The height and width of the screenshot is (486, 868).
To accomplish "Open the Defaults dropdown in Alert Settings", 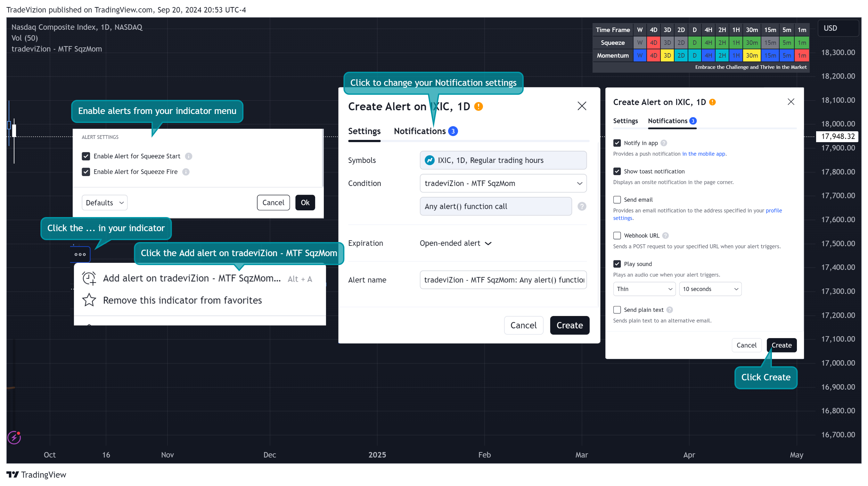I will 104,203.
